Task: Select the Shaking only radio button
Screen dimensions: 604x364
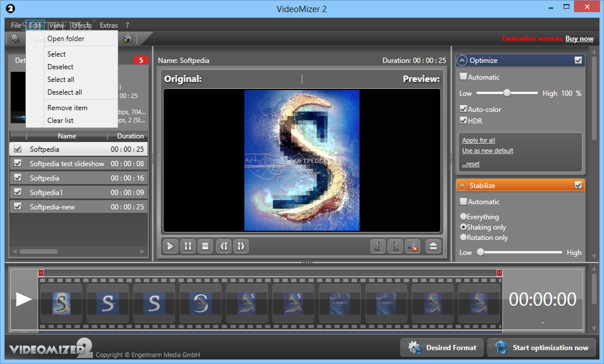Action: (x=464, y=227)
